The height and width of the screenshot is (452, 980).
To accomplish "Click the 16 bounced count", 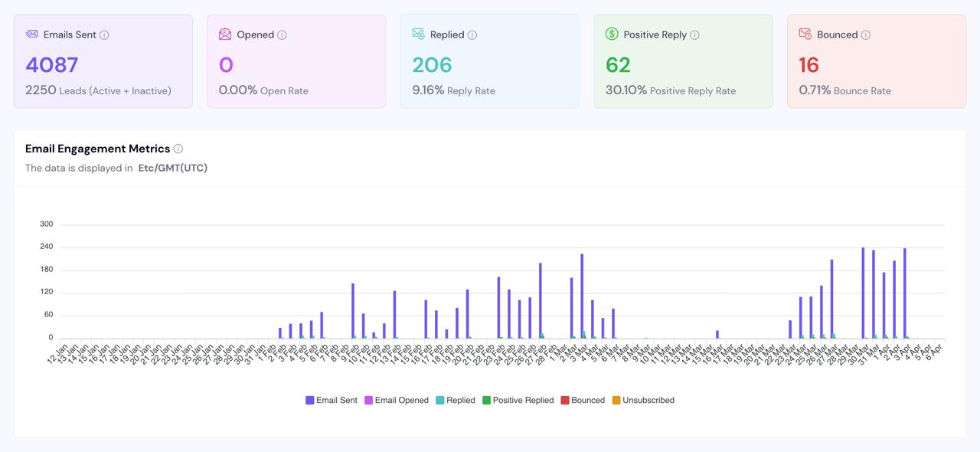I will [808, 64].
